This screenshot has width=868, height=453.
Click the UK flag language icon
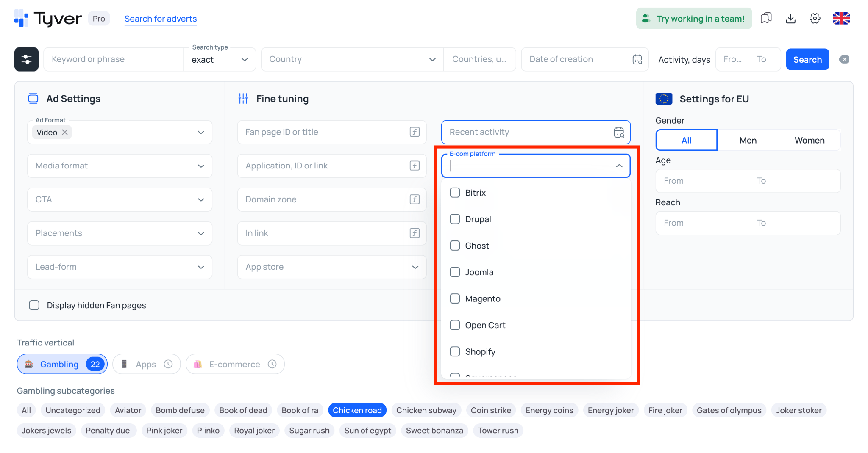tap(841, 19)
